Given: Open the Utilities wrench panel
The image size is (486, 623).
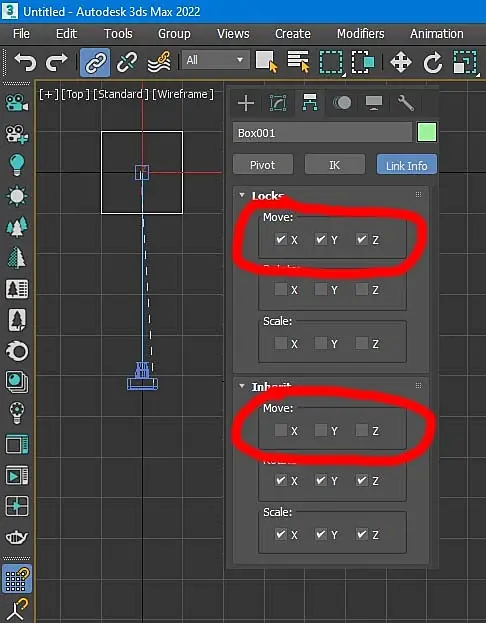Looking at the screenshot, I should coord(406,103).
